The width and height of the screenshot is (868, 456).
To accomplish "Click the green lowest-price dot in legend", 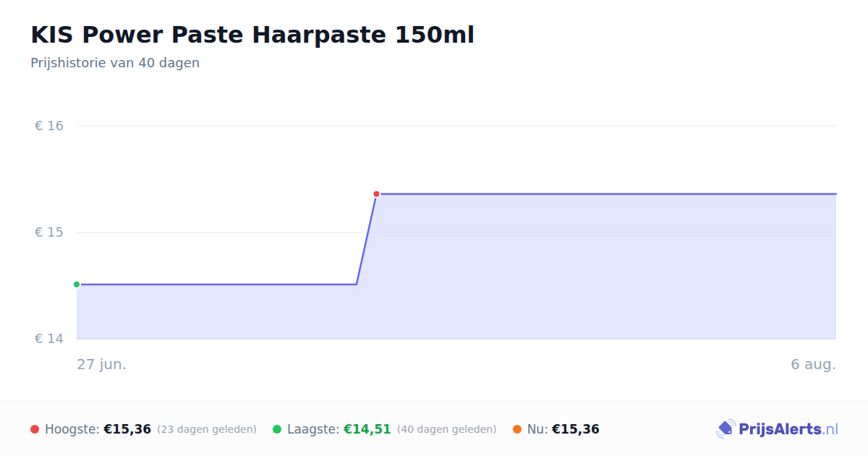I will click(x=277, y=429).
